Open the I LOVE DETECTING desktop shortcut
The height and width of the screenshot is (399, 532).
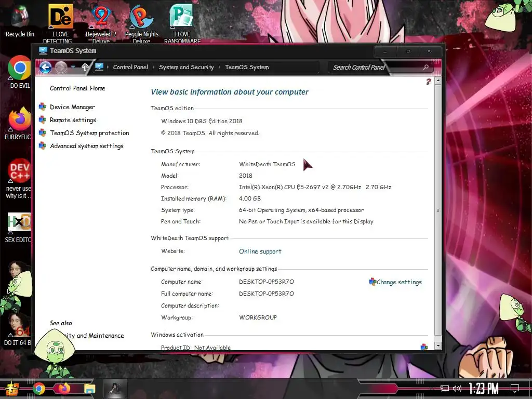pos(60,23)
